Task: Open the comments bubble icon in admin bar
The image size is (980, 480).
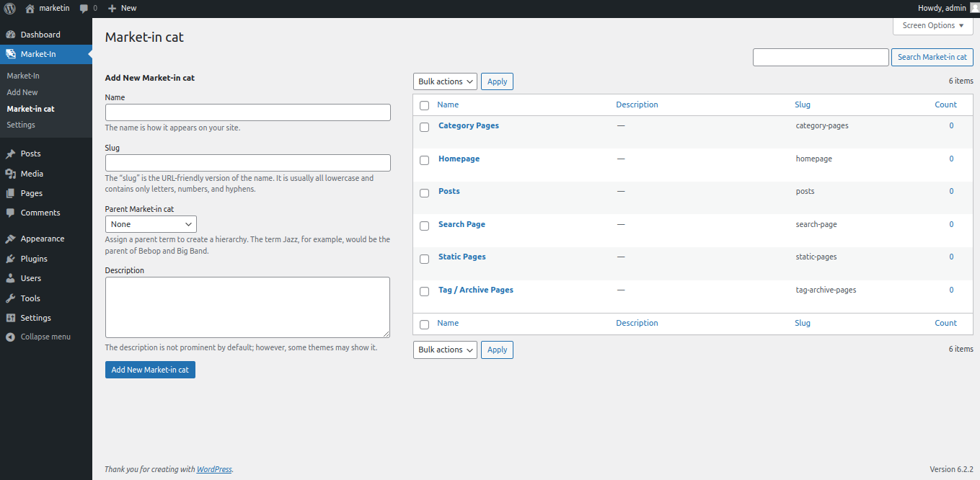Action: (84, 8)
